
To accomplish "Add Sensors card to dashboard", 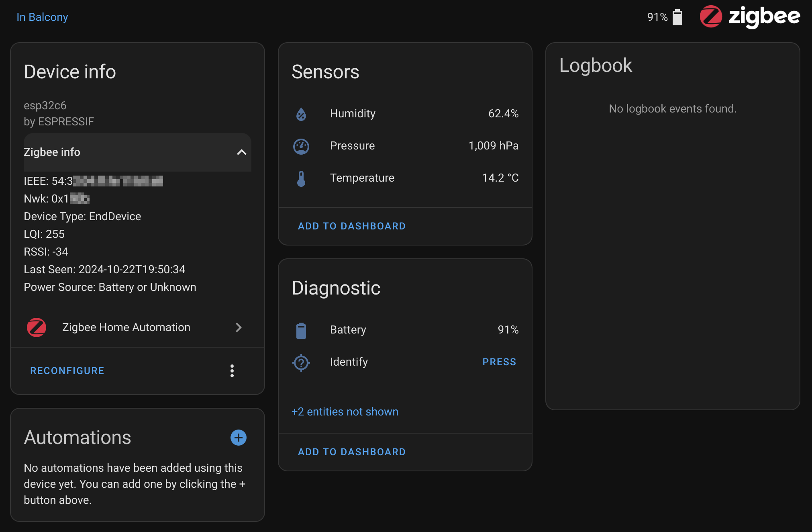I will click(x=352, y=226).
